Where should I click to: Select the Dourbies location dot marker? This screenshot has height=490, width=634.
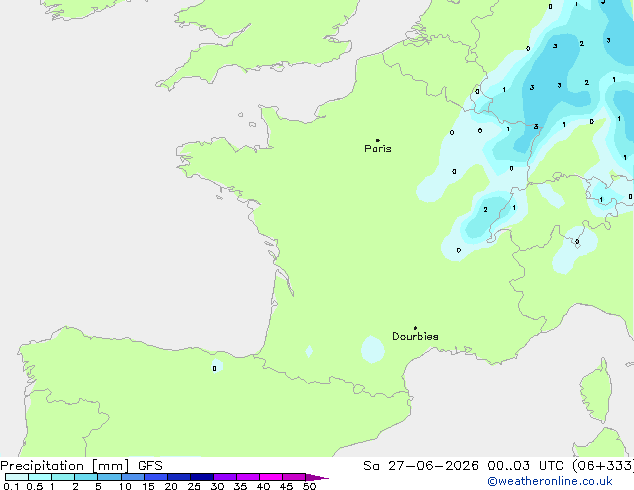click(x=415, y=328)
